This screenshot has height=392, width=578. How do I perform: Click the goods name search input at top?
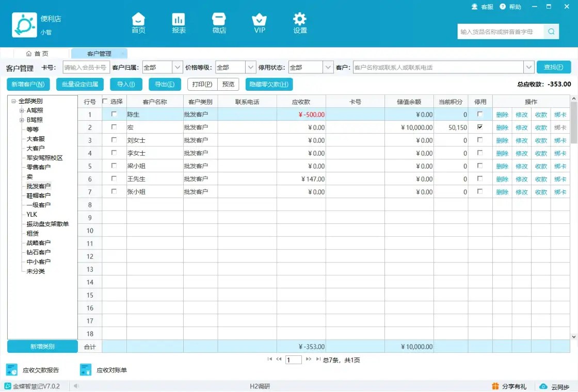(x=500, y=31)
